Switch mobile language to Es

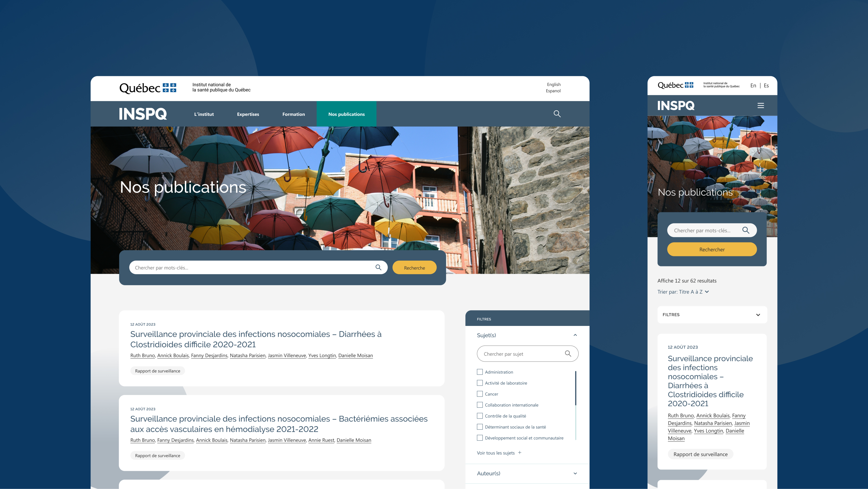[766, 86]
